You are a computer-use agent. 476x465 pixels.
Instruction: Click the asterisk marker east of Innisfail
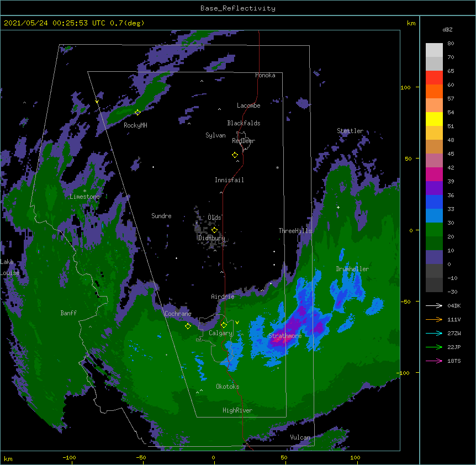(x=277, y=167)
